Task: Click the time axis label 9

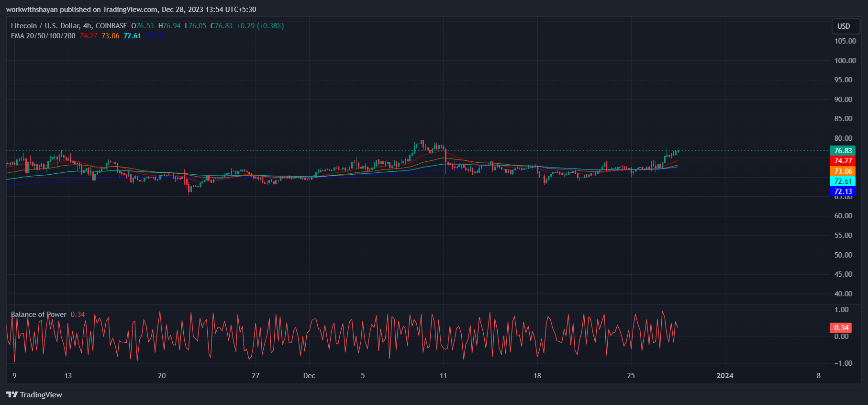Action: pyautogui.click(x=14, y=376)
